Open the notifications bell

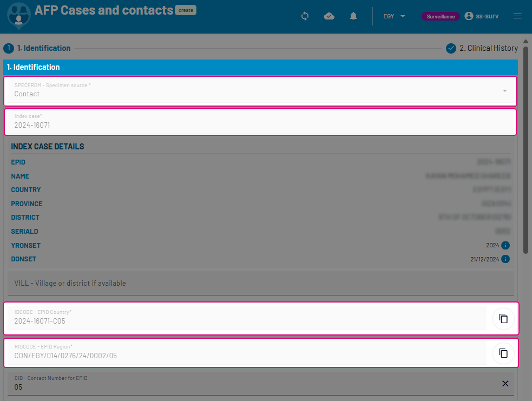[x=353, y=16]
